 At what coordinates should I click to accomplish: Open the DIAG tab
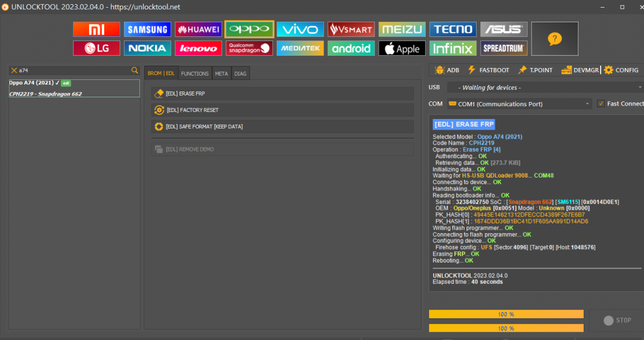[x=240, y=74]
